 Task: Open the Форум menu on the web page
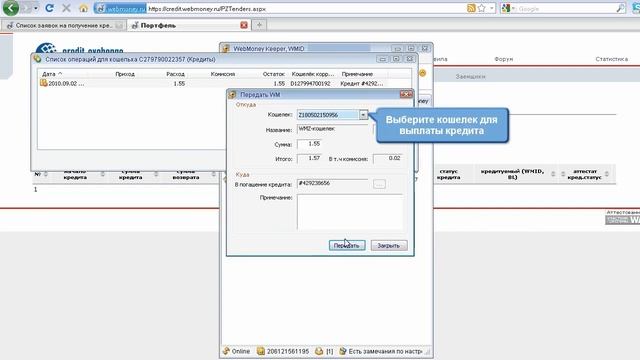pyautogui.click(x=504, y=59)
